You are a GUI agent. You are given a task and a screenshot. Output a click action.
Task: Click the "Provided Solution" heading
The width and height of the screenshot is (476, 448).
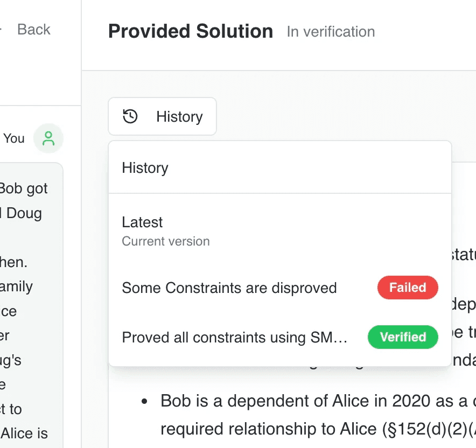coord(190,32)
